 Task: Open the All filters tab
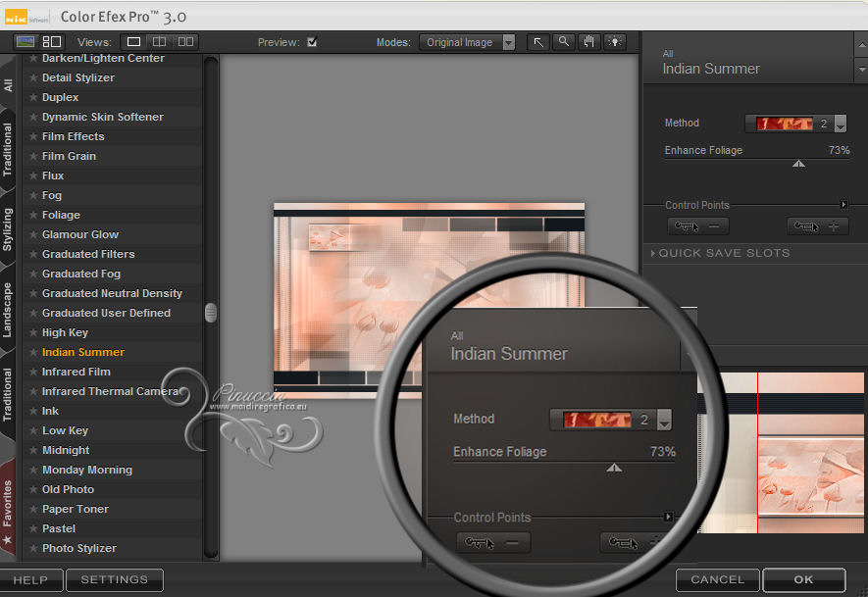(x=8, y=85)
